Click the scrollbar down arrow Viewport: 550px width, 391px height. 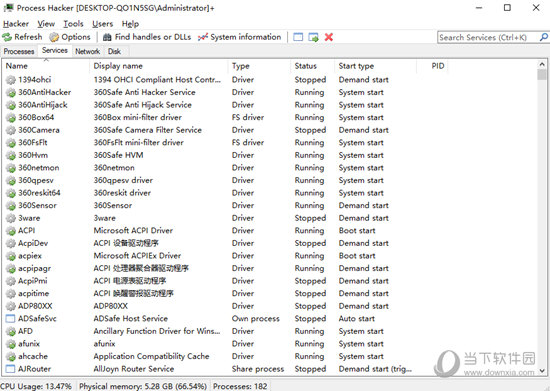pos(542,370)
